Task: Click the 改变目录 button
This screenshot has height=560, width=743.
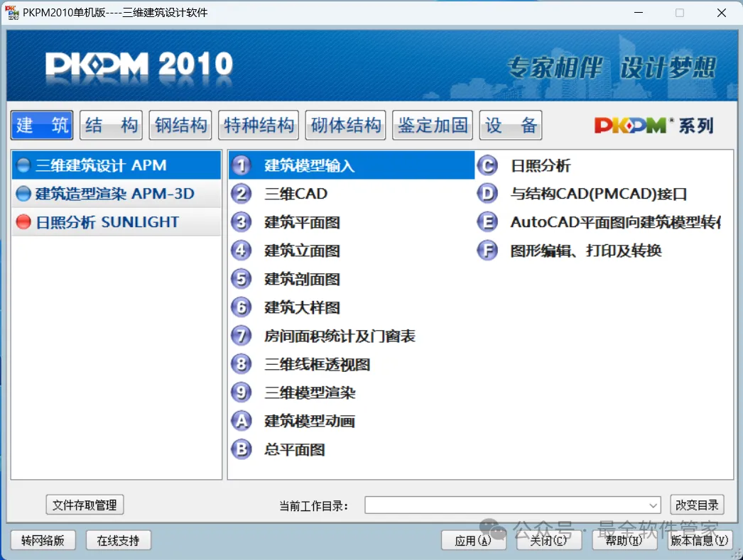Action: [x=697, y=505]
